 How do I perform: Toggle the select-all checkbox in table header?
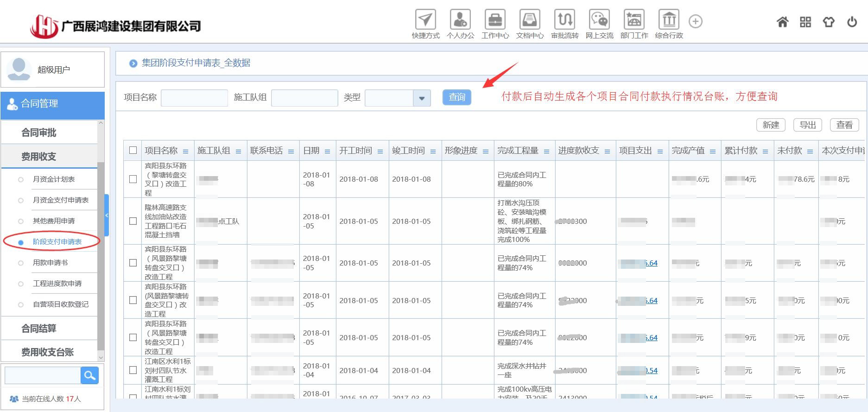click(133, 150)
